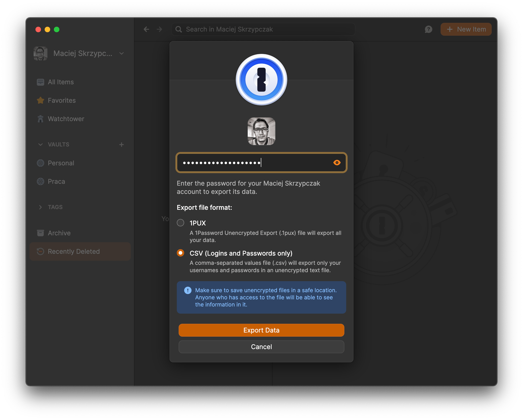The width and height of the screenshot is (523, 420).
Task: Go forward with the right arrow
Action: tap(159, 29)
